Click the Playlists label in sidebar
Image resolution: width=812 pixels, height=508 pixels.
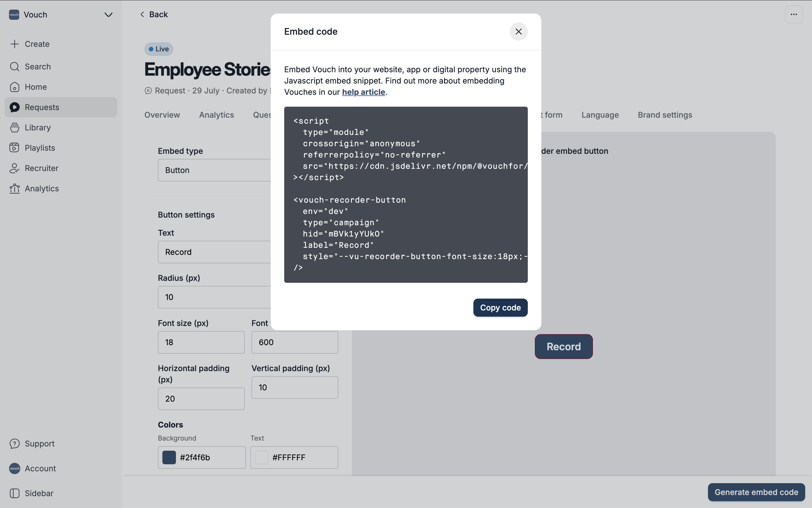40,148
